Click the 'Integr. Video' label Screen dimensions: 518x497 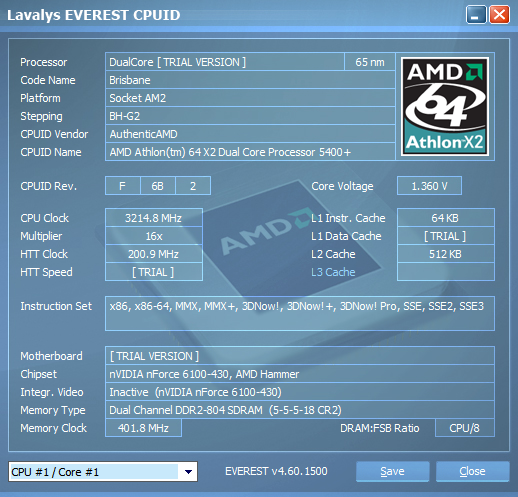click(x=52, y=392)
